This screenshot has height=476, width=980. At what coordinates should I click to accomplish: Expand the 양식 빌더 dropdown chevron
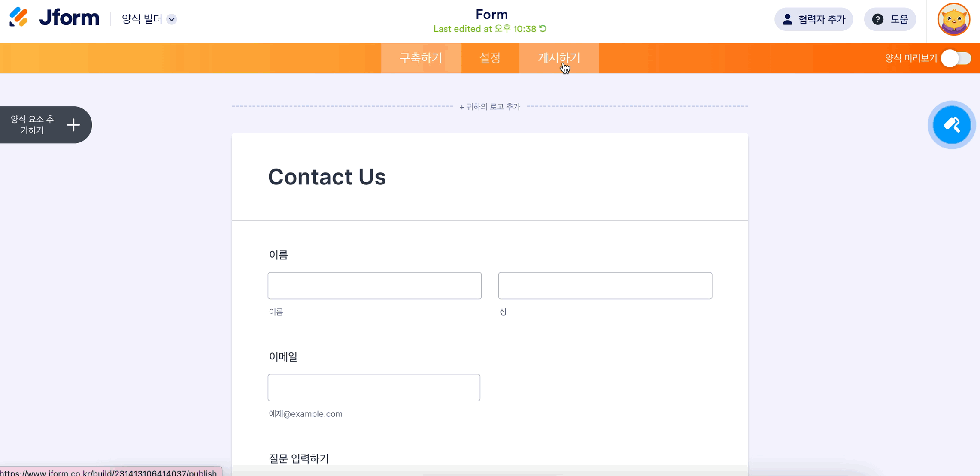172,19
